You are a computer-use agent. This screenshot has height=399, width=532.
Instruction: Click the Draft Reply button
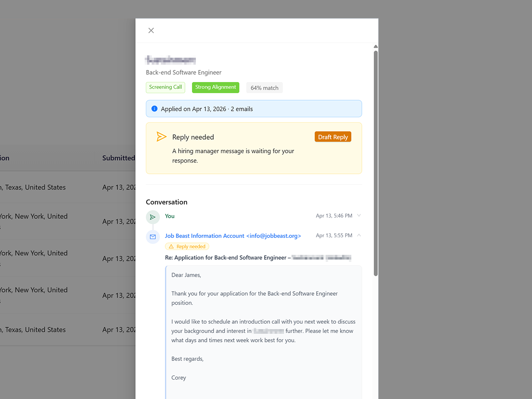click(333, 137)
